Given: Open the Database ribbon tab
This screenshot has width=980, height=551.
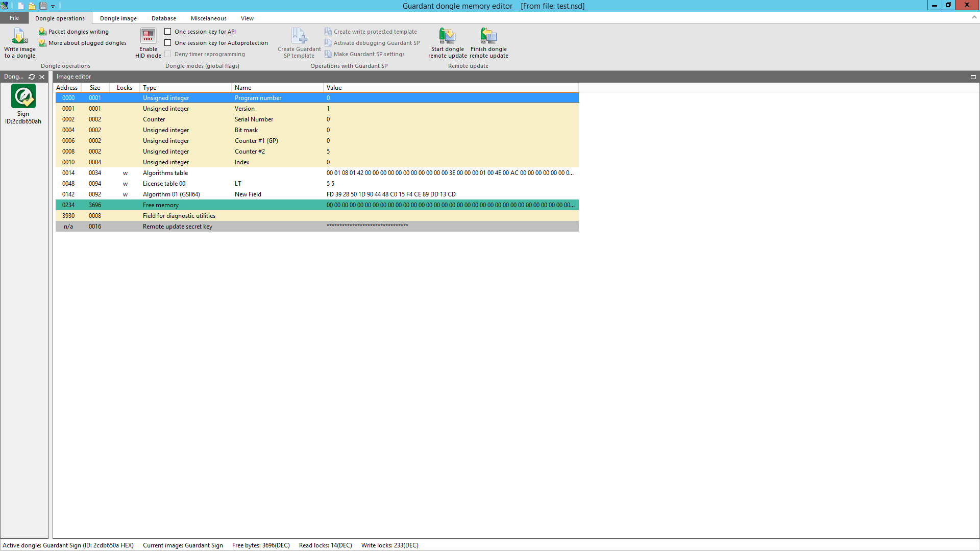Looking at the screenshot, I should pyautogui.click(x=163, y=18).
